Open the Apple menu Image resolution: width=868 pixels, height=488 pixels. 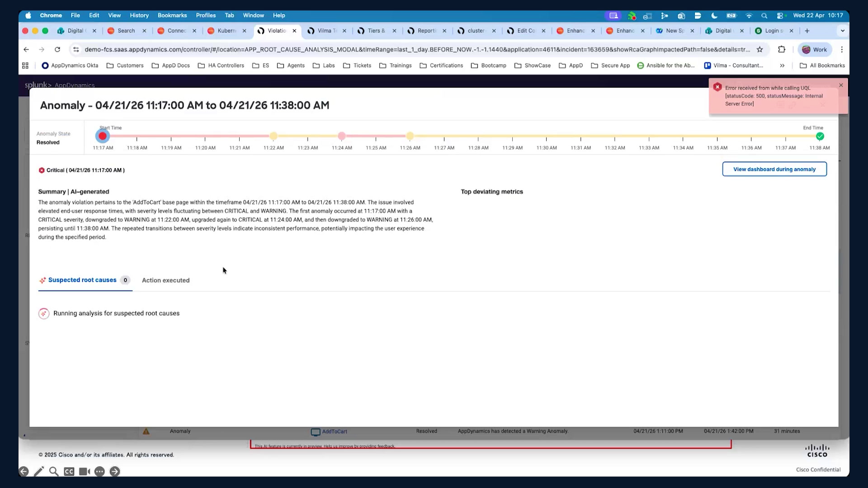coord(28,15)
